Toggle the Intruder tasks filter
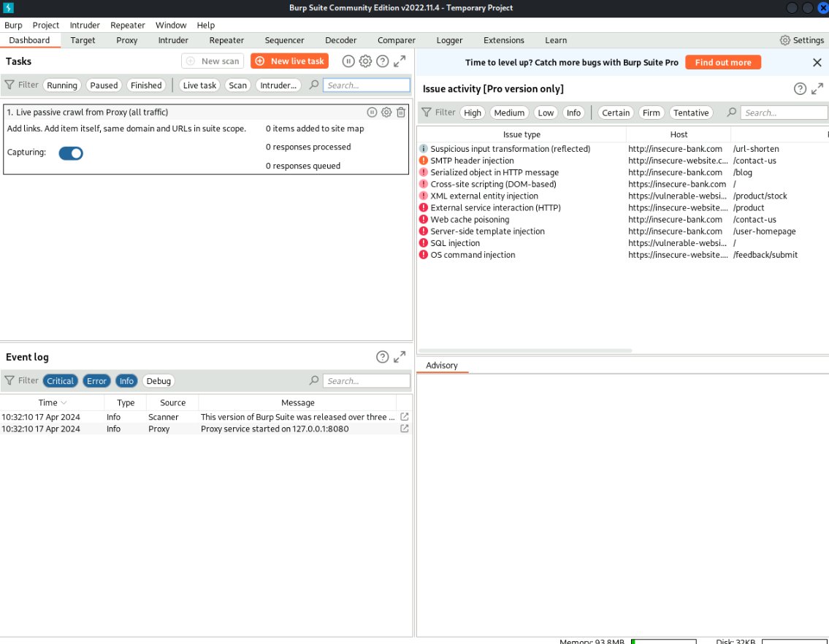 point(278,85)
